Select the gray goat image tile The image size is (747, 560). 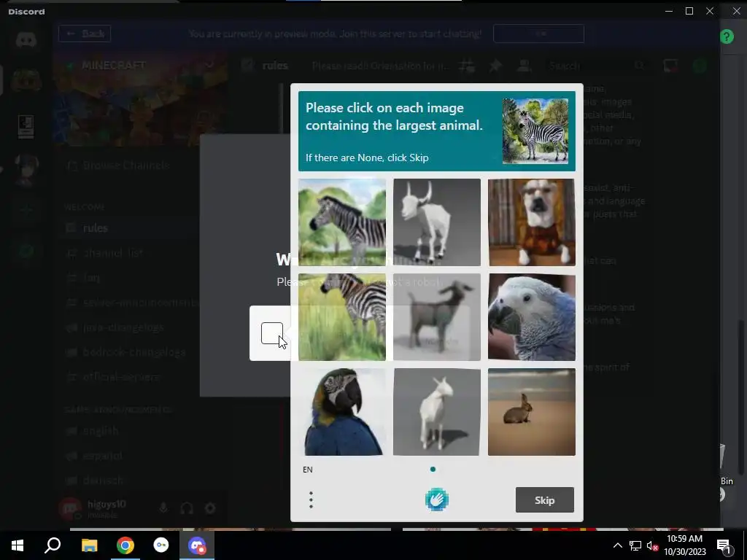point(437,316)
